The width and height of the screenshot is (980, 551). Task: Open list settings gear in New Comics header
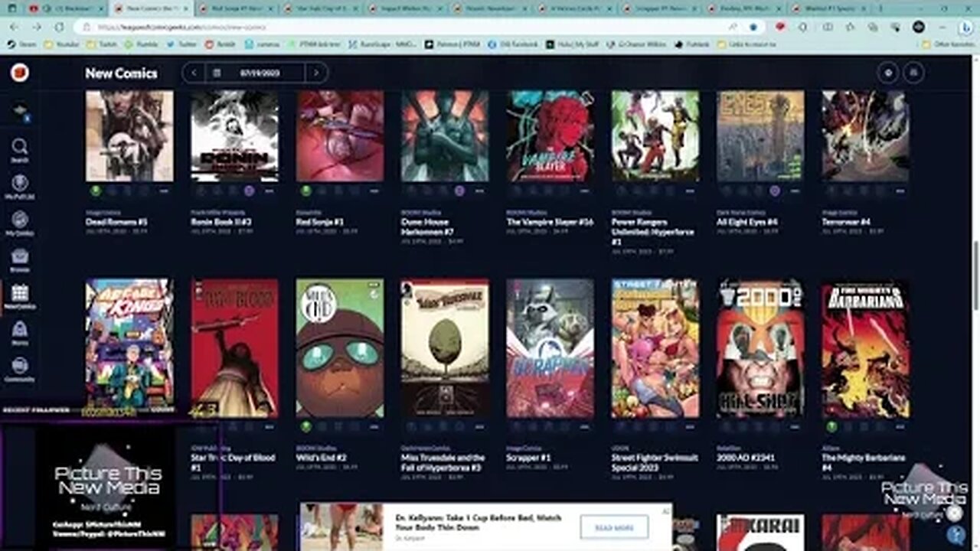(888, 73)
